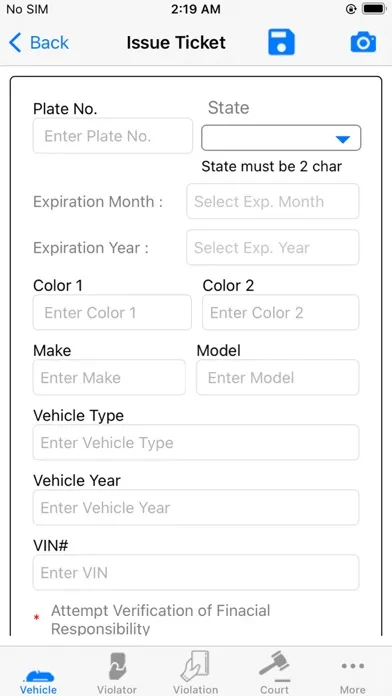
Task: Expand the State dropdown arrow
Action: [343, 139]
